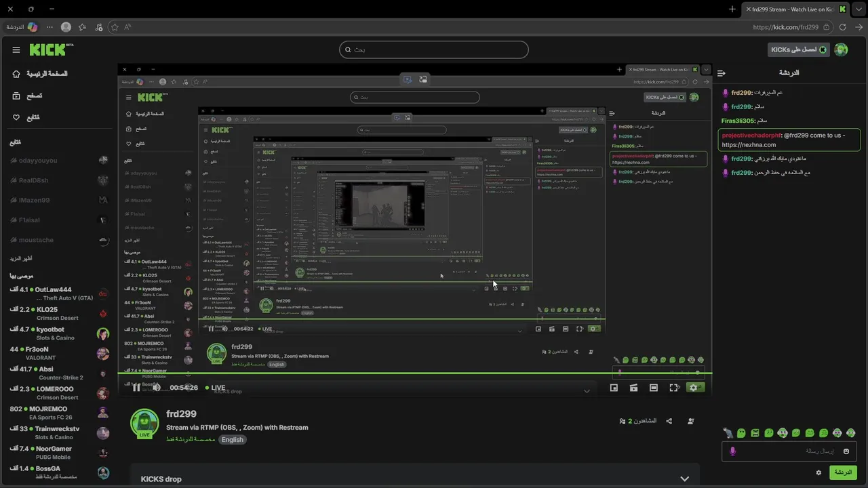Open Trainwreckstv channel
Viewport: 868px width, 488px height.
[x=58, y=432]
